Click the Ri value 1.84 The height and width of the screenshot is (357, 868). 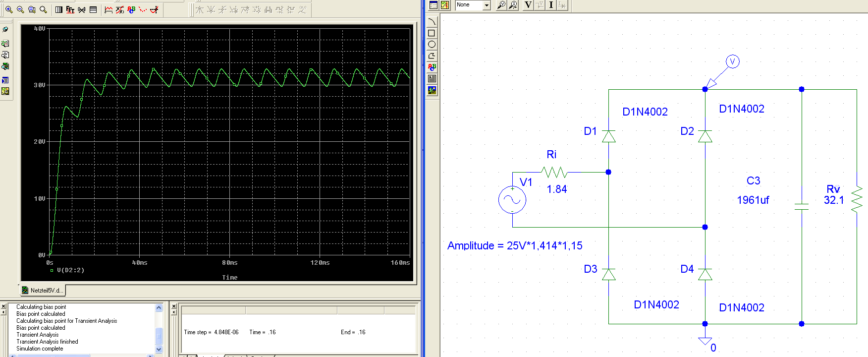pos(557,189)
